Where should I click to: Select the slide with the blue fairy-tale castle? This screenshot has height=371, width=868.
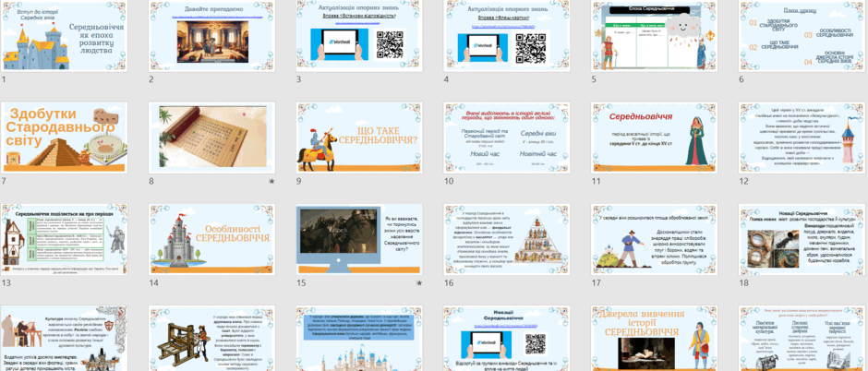coord(359,339)
